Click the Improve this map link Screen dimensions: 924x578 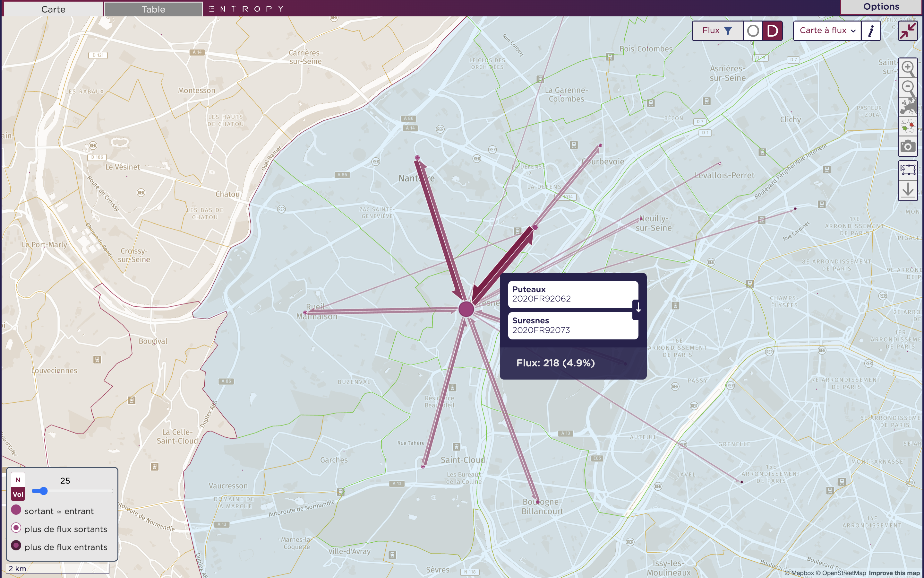894,573
